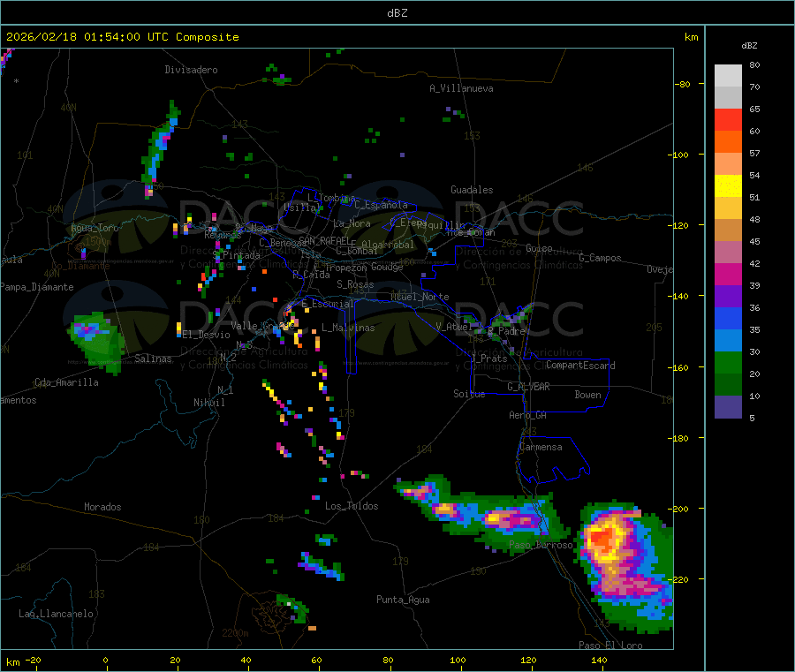Click the J_Prats map label
The height and width of the screenshot is (672, 795).
pyautogui.click(x=488, y=358)
